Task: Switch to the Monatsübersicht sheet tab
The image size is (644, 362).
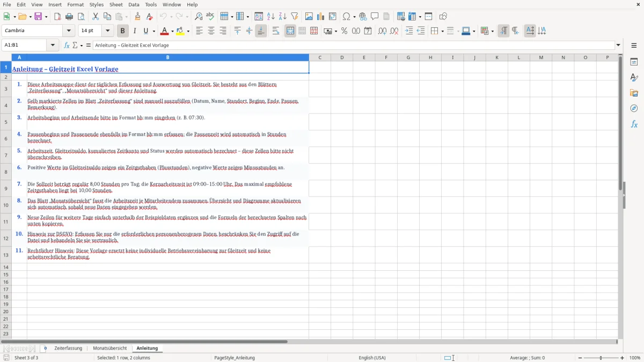Action: pos(110,349)
